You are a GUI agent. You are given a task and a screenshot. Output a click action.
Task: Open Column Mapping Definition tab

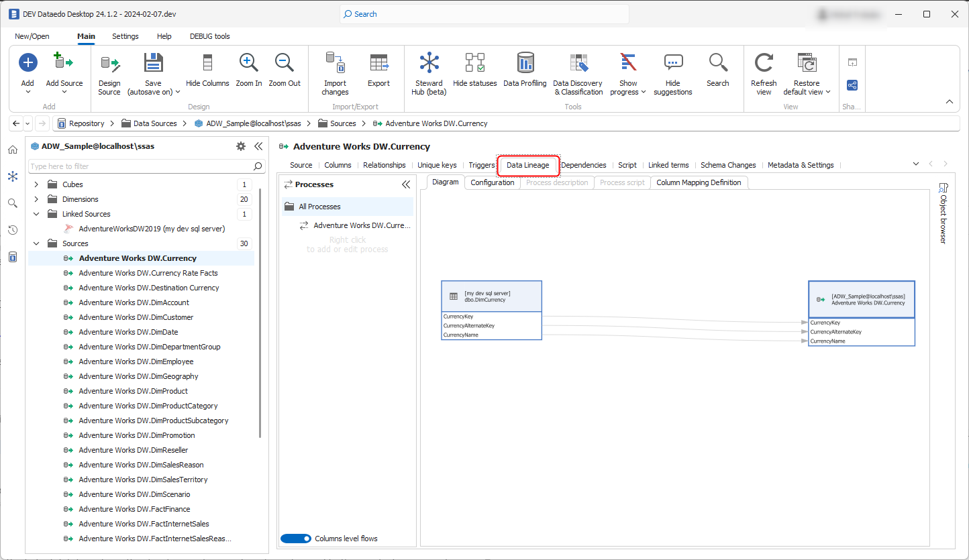[x=699, y=182]
